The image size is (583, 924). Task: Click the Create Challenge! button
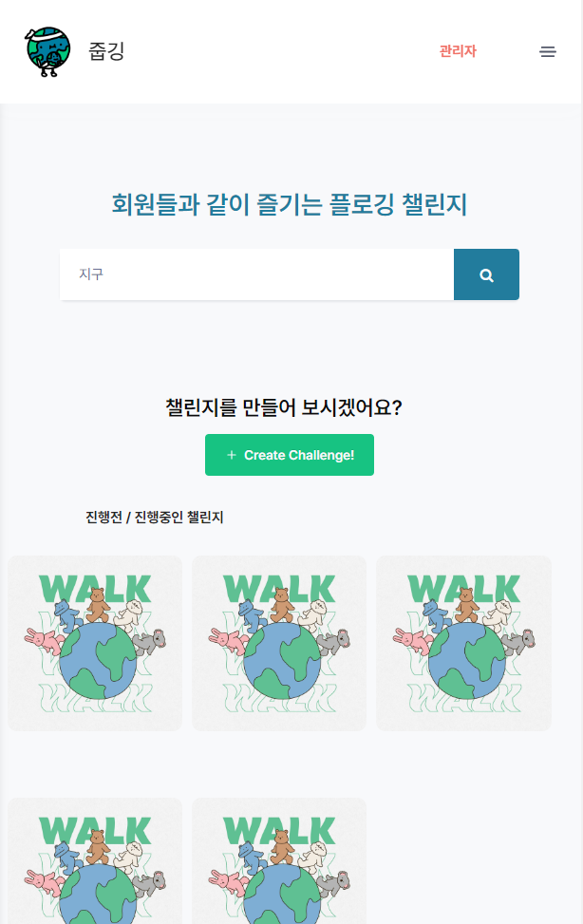[x=290, y=455]
